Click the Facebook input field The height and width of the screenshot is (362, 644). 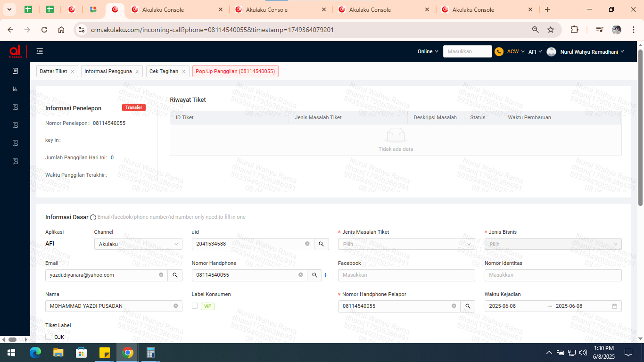406,275
